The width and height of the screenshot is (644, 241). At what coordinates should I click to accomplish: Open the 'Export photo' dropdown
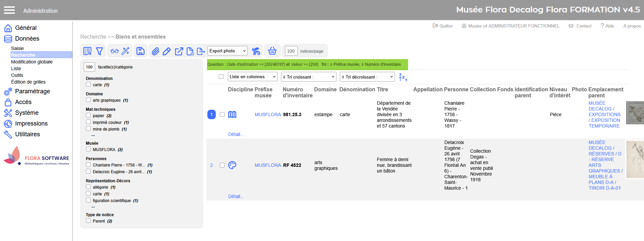228,51
